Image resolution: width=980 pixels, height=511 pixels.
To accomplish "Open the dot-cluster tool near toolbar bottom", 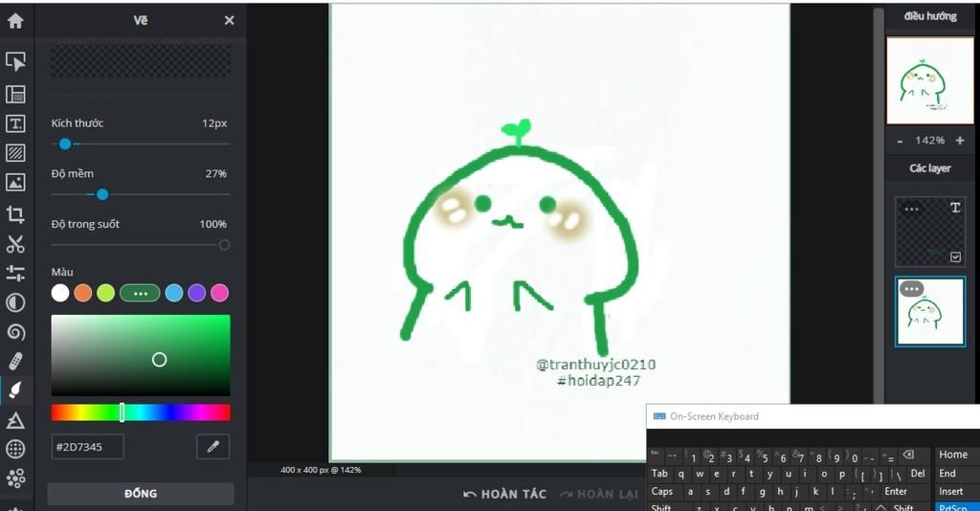I will click(x=15, y=478).
